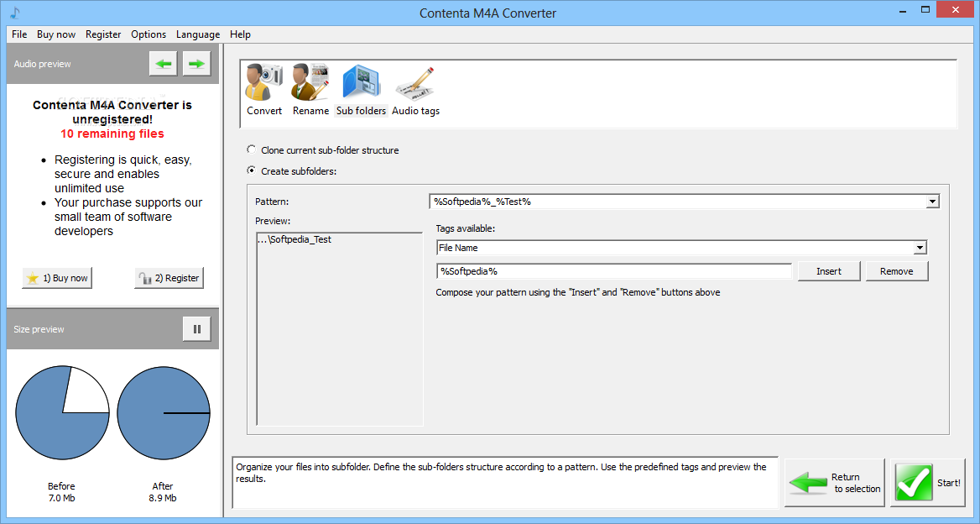
Task: Click the '10 remaining files' text
Action: click(x=112, y=134)
